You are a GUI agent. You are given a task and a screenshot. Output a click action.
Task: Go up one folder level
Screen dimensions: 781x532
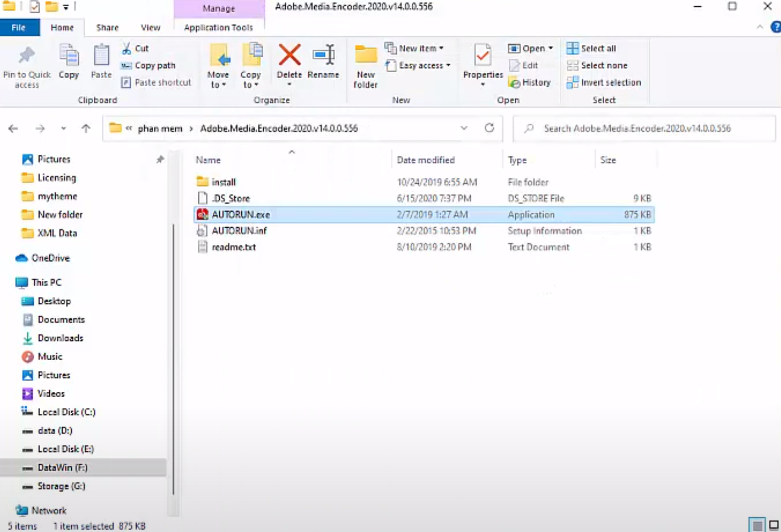[x=86, y=128]
